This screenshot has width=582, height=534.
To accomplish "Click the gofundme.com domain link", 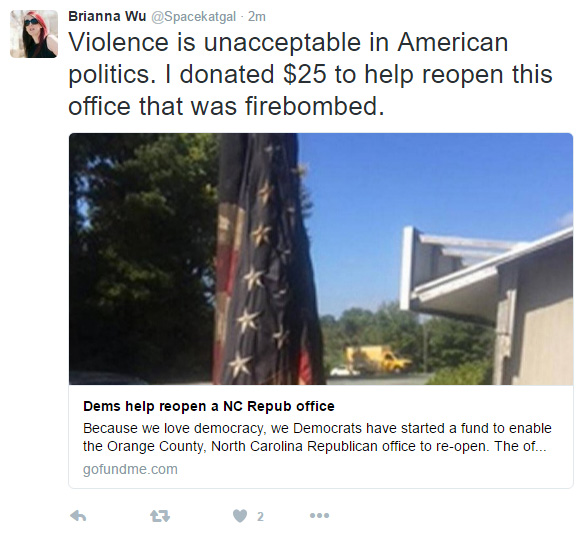I will (130, 469).
